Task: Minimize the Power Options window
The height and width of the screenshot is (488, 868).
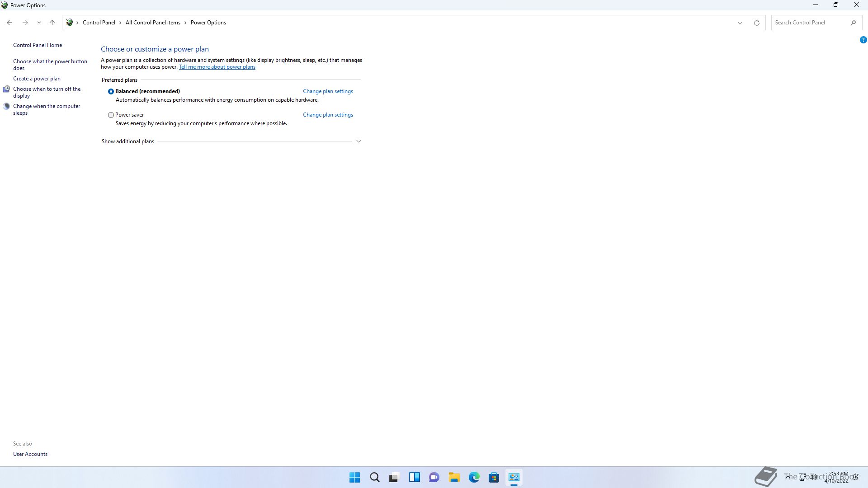Action: (x=816, y=5)
